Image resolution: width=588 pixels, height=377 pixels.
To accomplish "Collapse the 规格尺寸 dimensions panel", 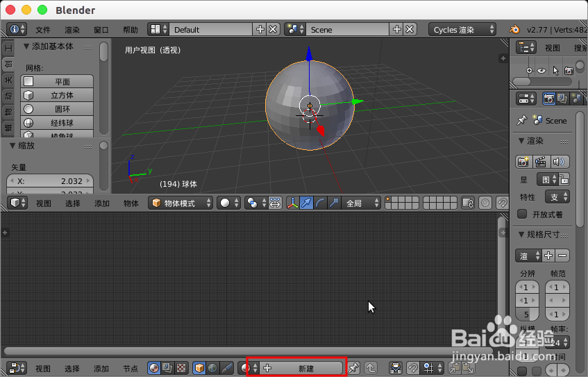I will [521, 235].
